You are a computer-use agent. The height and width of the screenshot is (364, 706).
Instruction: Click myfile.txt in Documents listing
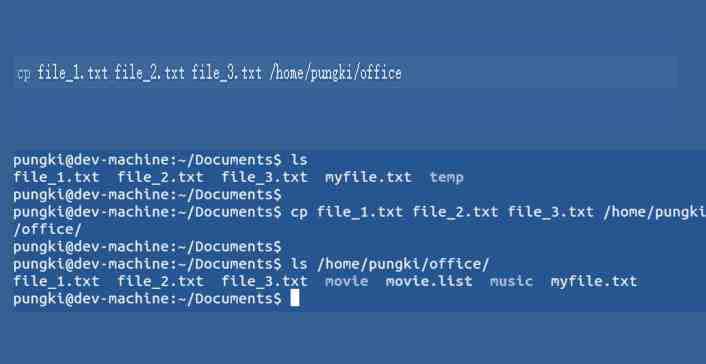[x=368, y=177]
